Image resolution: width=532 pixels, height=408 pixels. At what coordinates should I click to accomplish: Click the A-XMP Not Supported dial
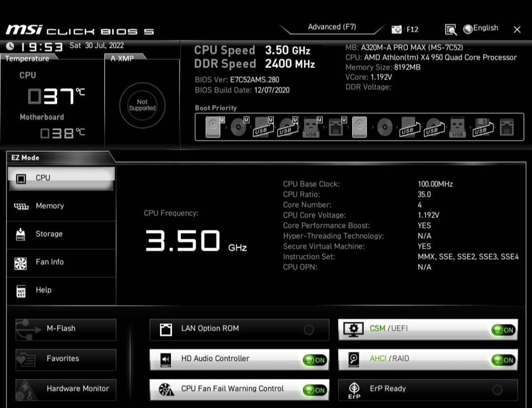coord(142,105)
